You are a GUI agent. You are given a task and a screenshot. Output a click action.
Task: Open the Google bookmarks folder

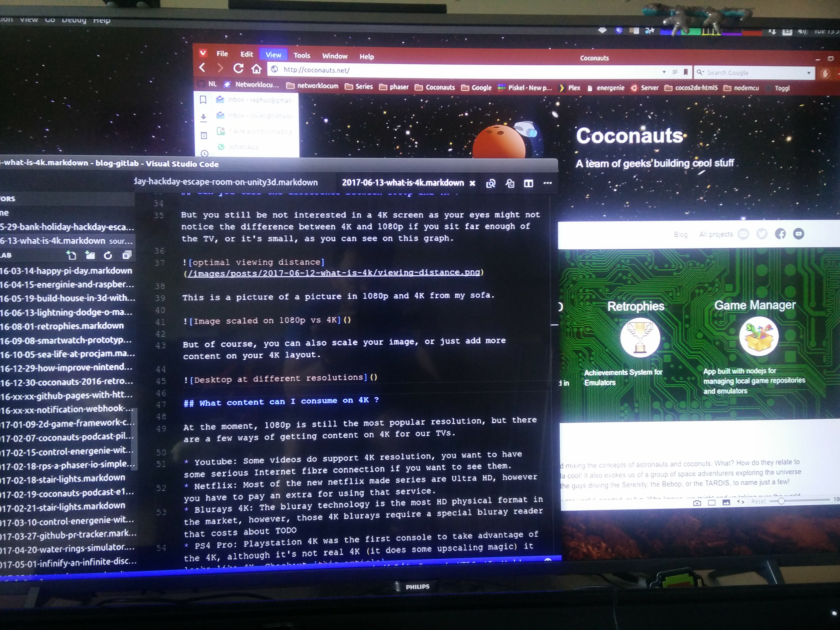477,88
